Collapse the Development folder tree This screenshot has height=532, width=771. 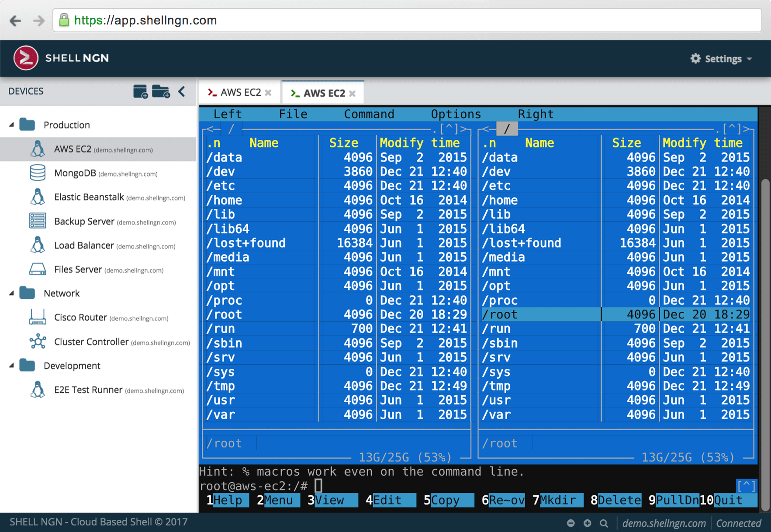coord(12,366)
